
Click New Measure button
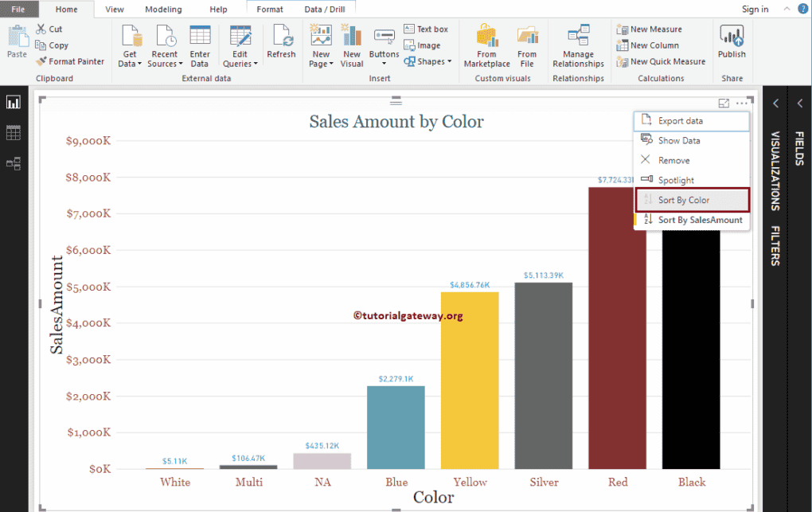point(649,29)
